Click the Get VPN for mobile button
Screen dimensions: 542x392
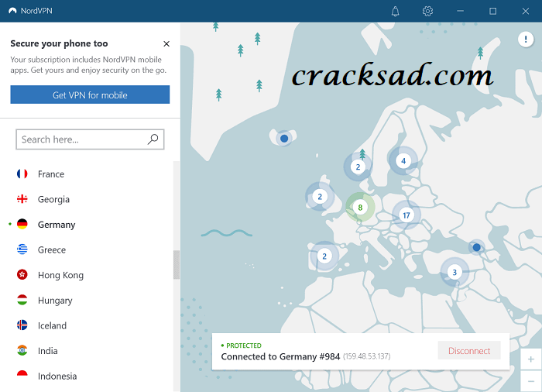coord(90,95)
